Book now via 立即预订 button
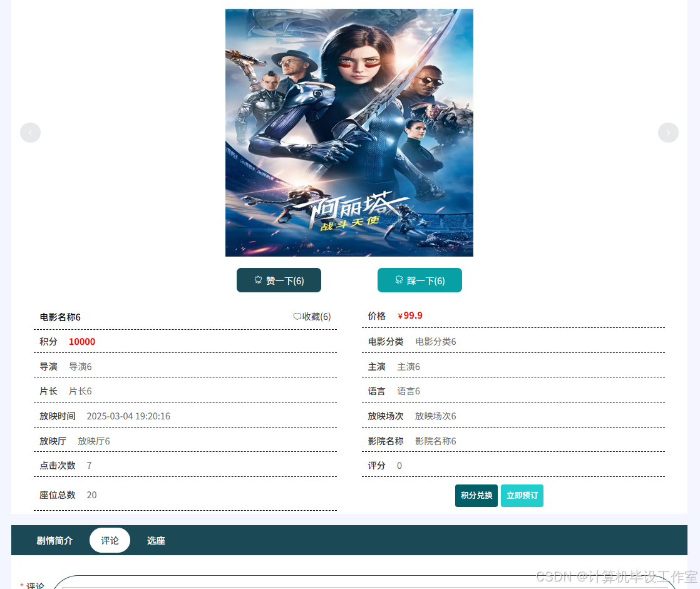Screen dimensions: 700x589 point(522,495)
